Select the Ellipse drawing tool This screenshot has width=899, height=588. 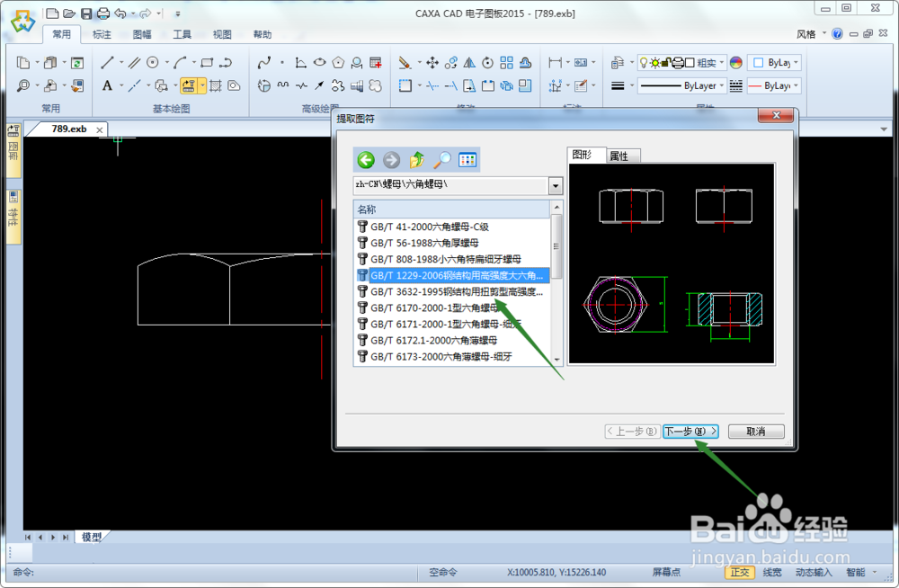[x=320, y=63]
